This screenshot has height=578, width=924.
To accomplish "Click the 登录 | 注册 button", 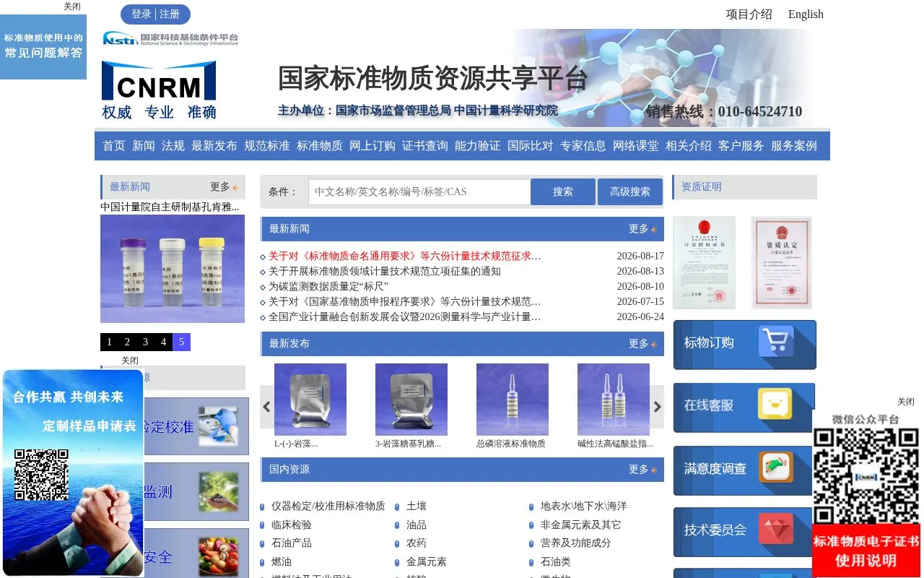I will [x=156, y=14].
